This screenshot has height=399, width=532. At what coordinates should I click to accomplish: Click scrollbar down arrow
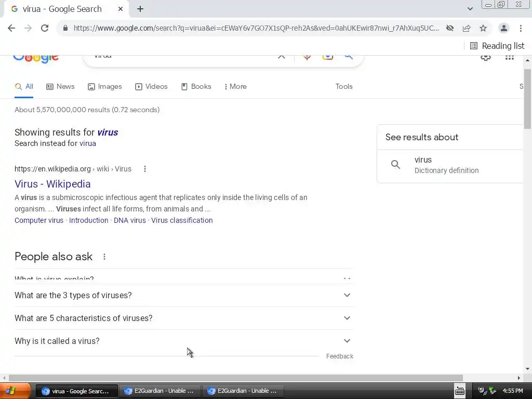(x=527, y=369)
